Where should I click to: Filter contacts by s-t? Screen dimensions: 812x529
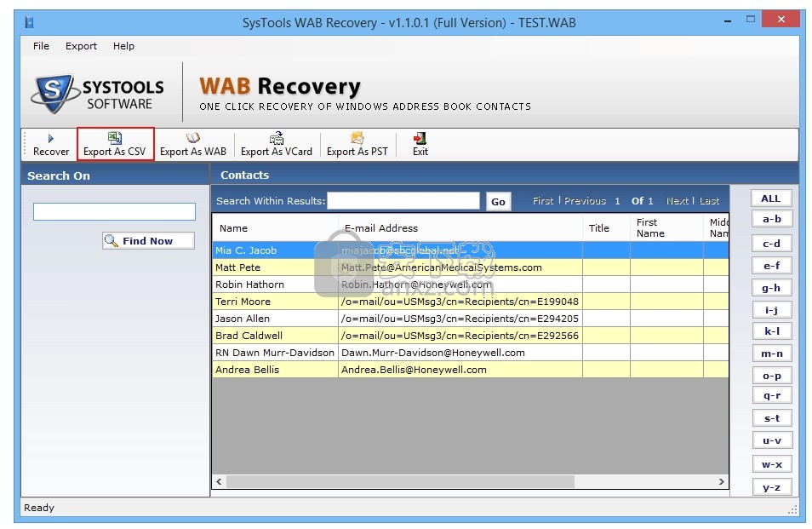[772, 418]
